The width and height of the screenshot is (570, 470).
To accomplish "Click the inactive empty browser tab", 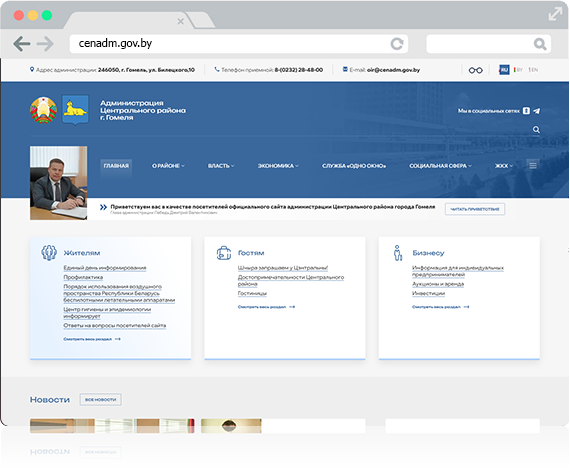I will 201,20.
